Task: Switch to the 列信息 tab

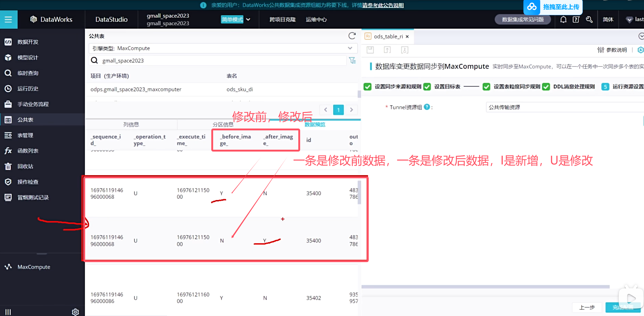Action: pyautogui.click(x=131, y=125)
